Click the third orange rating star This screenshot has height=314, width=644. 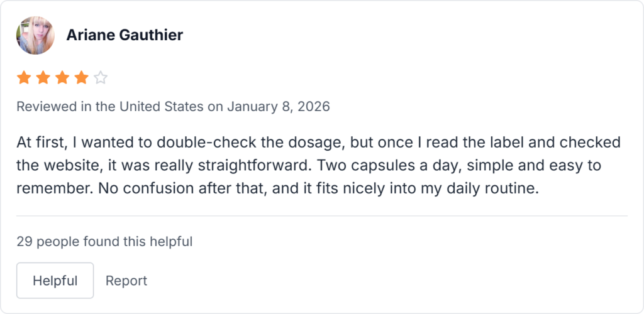(62, 78)
